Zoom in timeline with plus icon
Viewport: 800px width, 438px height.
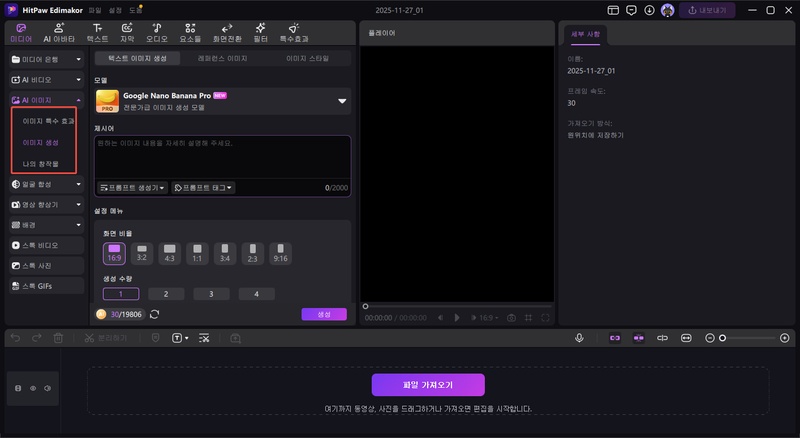click(x=785, y=338)
